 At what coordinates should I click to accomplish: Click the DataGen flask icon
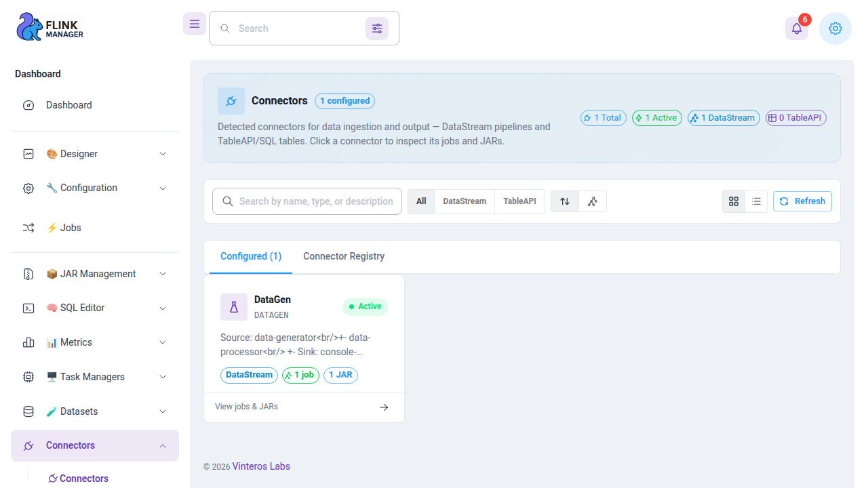234,307
